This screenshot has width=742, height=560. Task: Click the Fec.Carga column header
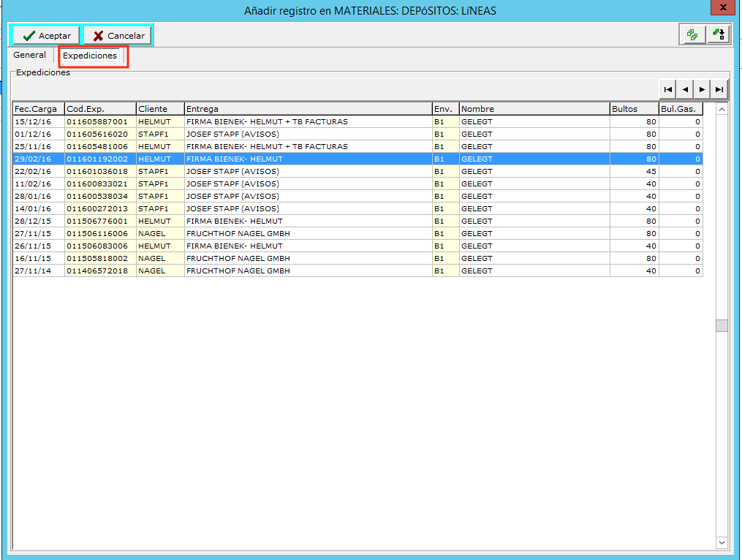coord(38,109)
